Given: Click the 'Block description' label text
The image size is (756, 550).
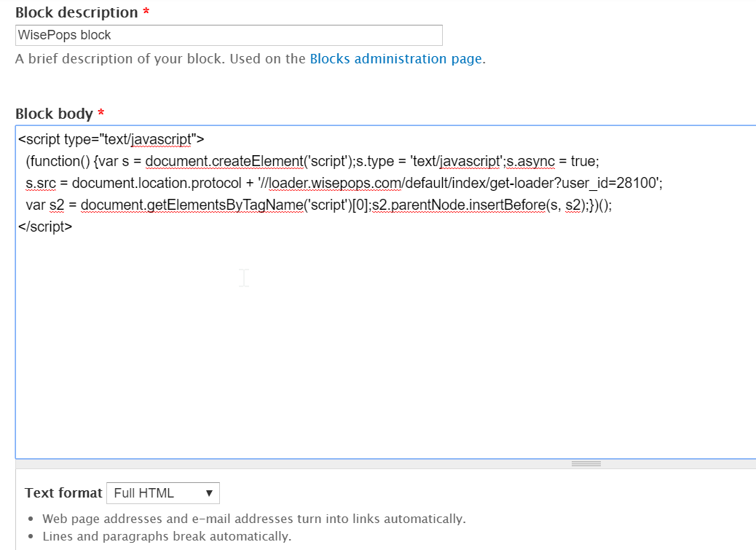Looking at the screenshot, I should point(76,12).
